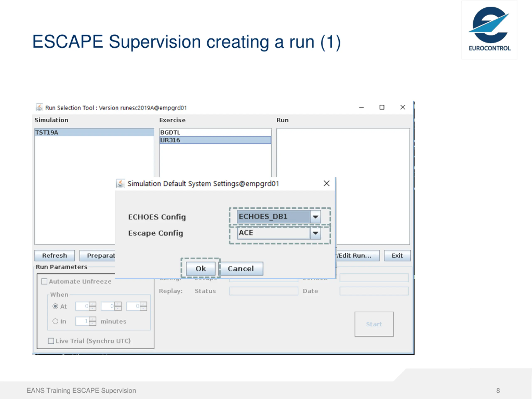Select the At radio button
The image size is (532, 399).
(x=55, y=306)
